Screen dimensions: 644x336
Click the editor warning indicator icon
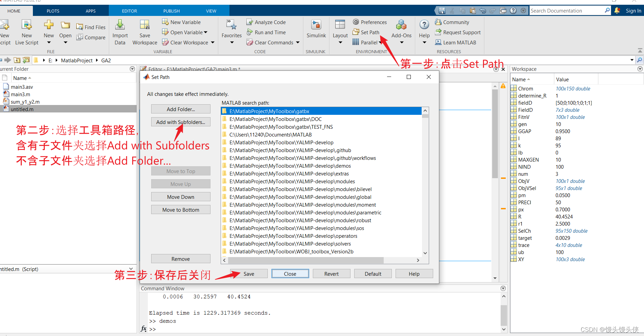tap(503, 86)
